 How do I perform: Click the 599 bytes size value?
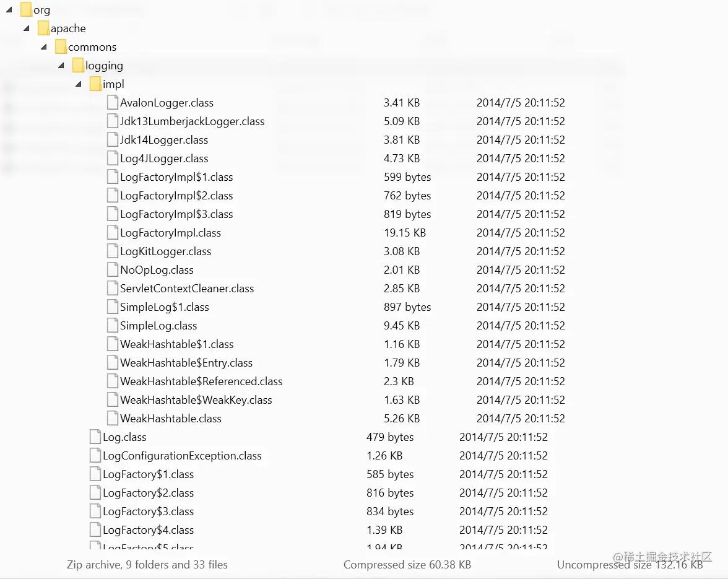click(407, 177)
